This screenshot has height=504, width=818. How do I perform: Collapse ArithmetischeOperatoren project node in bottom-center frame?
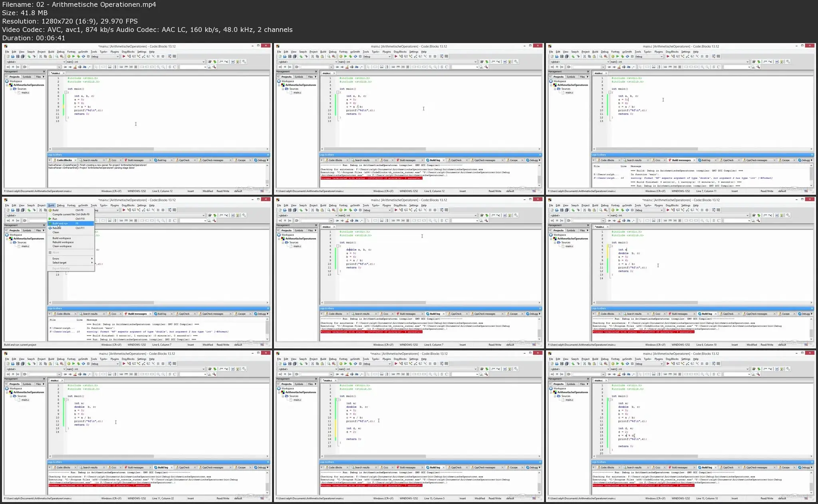pyautogui.click(x=280, y=392)
